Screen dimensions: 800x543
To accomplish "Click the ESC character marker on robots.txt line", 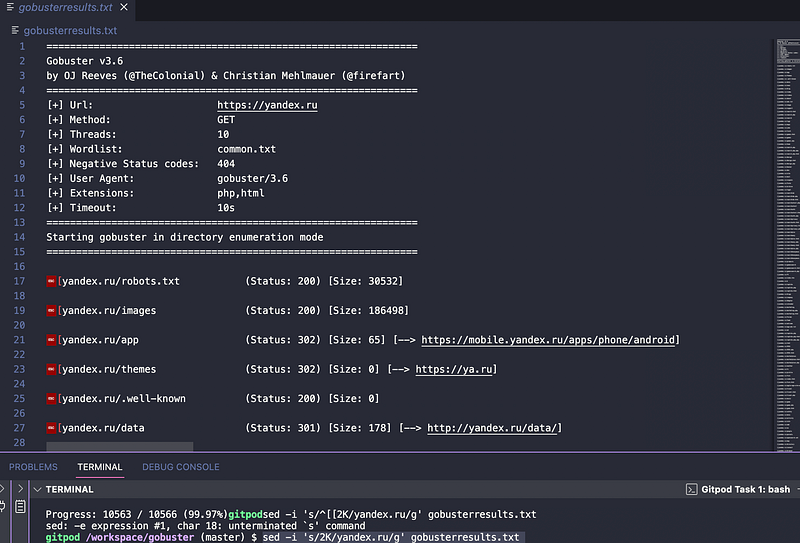I will coord(51,281).
